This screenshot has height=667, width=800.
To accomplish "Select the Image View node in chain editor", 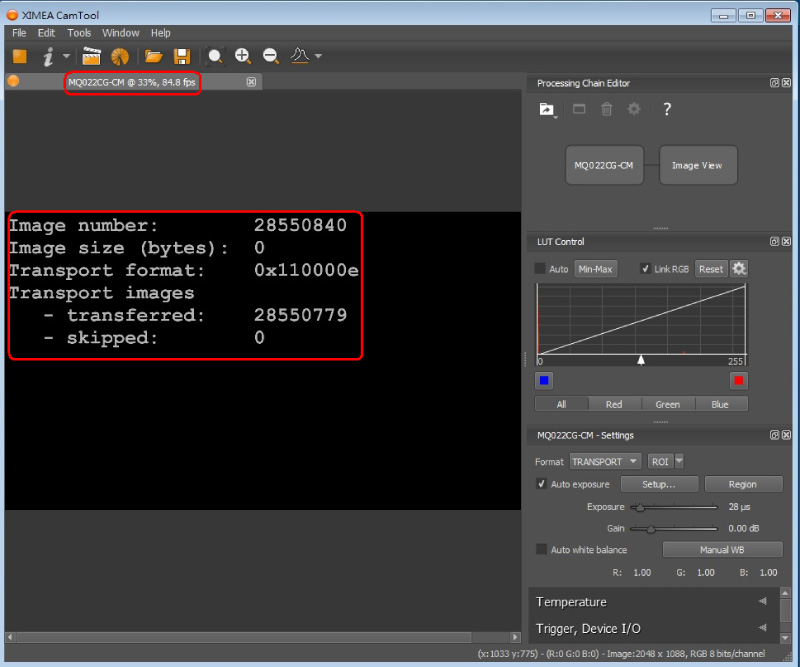I will pyautogui.click(x=697, y=165).
